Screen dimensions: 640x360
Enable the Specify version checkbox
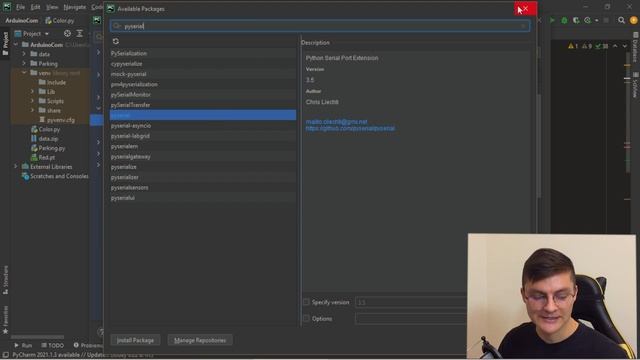306,302
